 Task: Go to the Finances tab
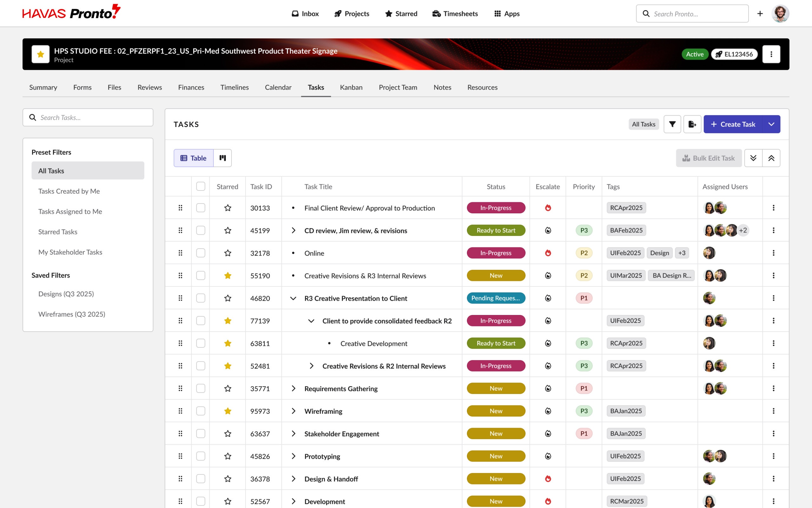(x=191, y=87)
